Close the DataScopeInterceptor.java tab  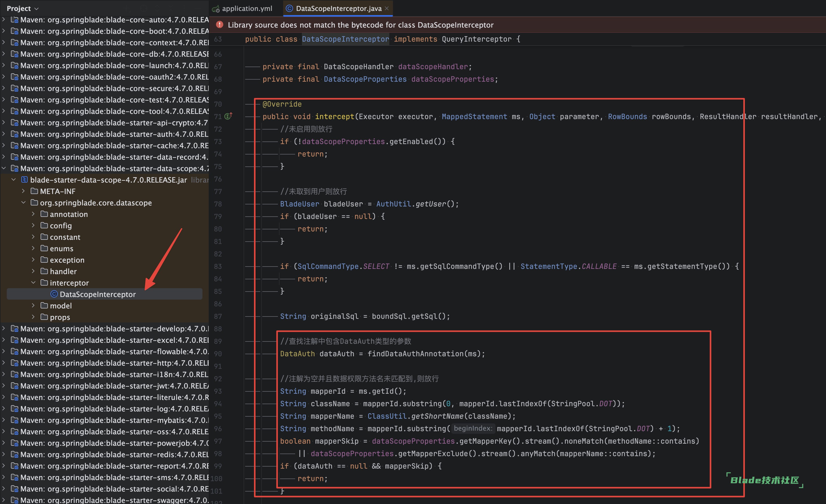(387, 8)
